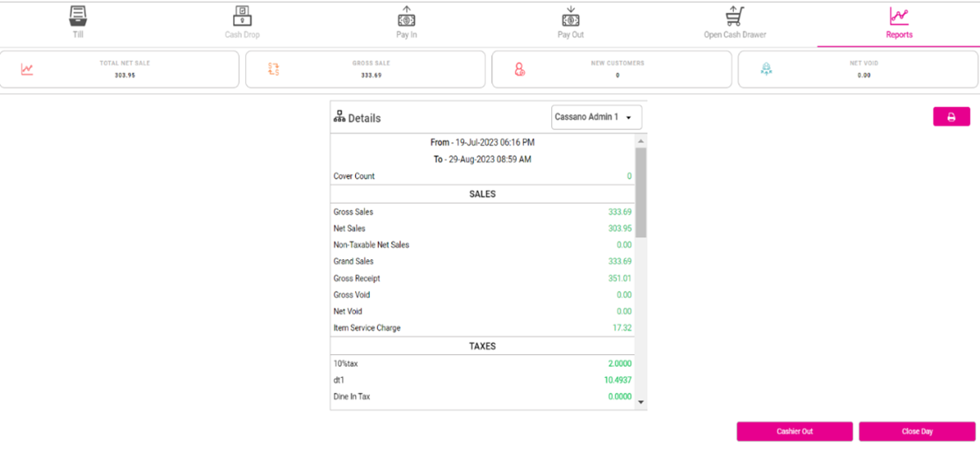Click the Details panel scrollbar thumb
Image resolution: width=980 pixels, height=450 pixels.
[641, 192]
